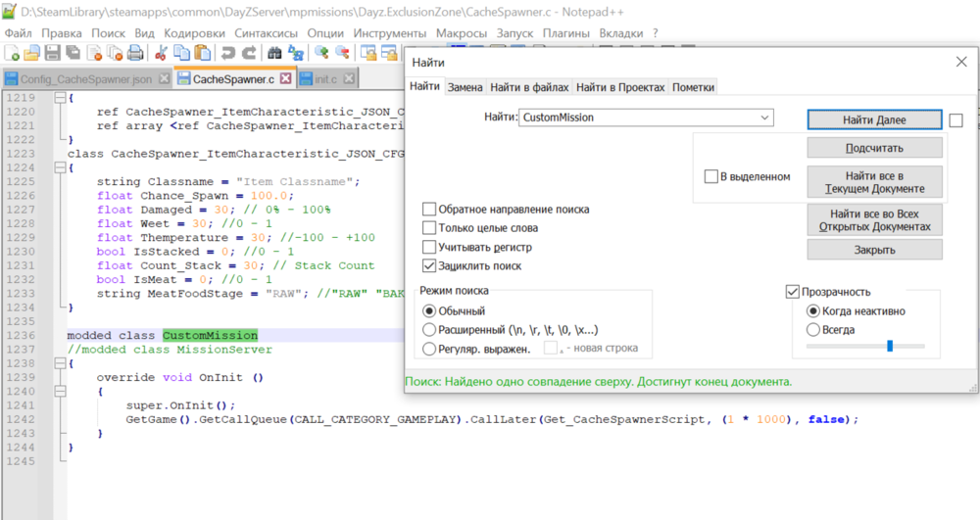Collapse the OnInit block at line 1240
This screenshot has width=980, height=520.
point(60,392)
